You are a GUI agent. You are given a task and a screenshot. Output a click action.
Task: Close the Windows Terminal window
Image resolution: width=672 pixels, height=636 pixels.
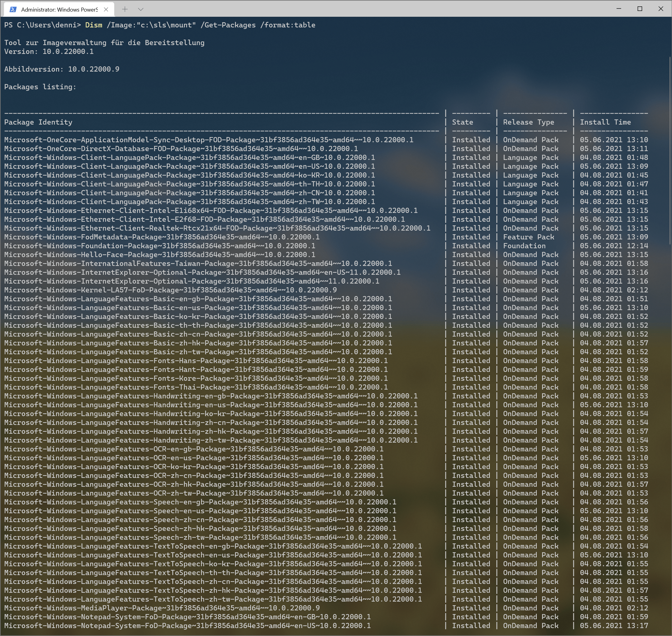[x=661, y=9]
